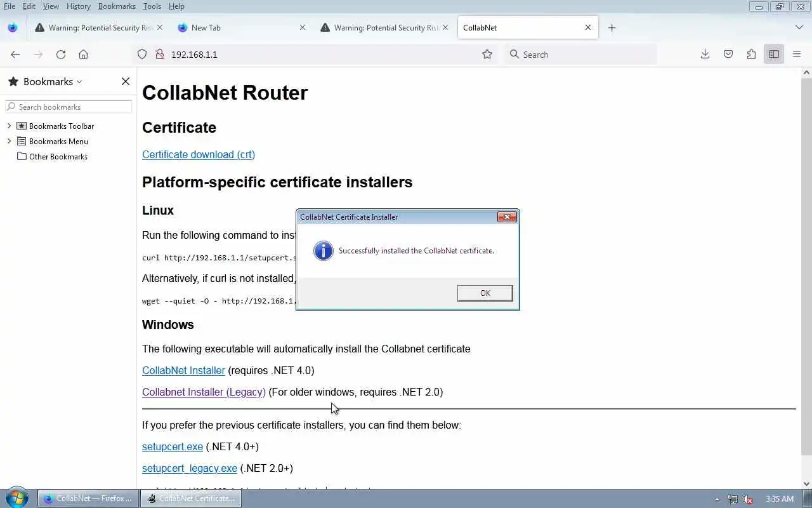Screen dimensions: 812x508
Task: Open the Bookmarks sidebar switcher dropdown
Action: click(53, 81)
